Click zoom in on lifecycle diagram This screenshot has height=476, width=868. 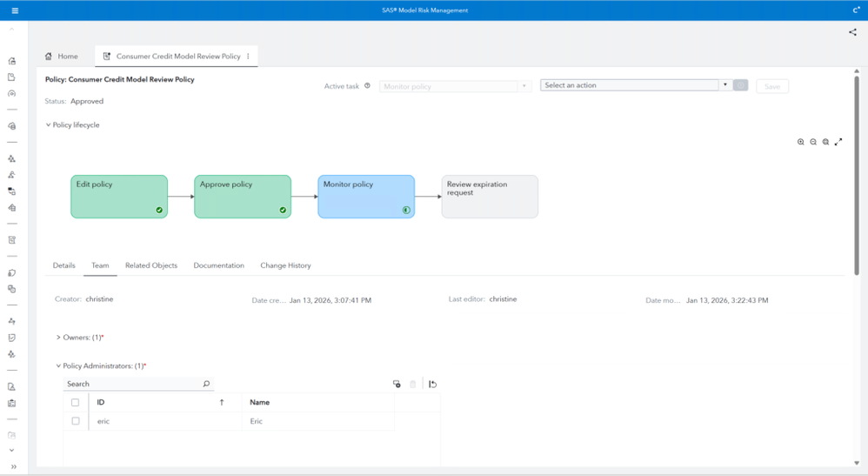pos(800,142)
